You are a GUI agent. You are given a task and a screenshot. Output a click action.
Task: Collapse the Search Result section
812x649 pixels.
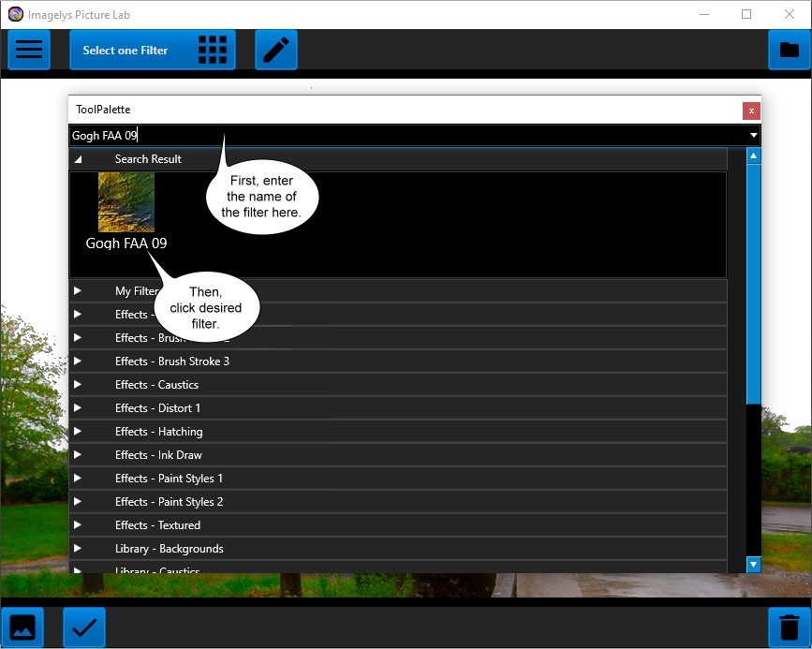pyautogui.click(x=78, y=159)
